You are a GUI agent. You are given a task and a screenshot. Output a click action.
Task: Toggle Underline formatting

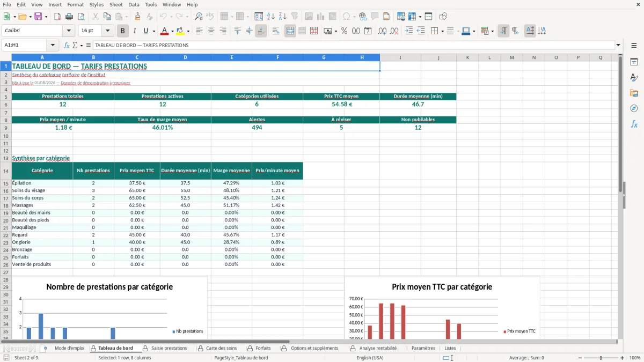pos(146,31)
